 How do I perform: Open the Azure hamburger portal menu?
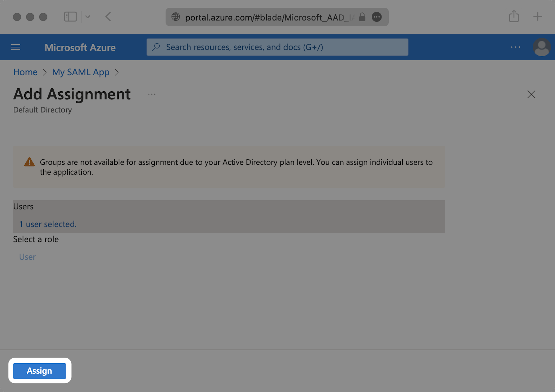(x=16, y=47)
